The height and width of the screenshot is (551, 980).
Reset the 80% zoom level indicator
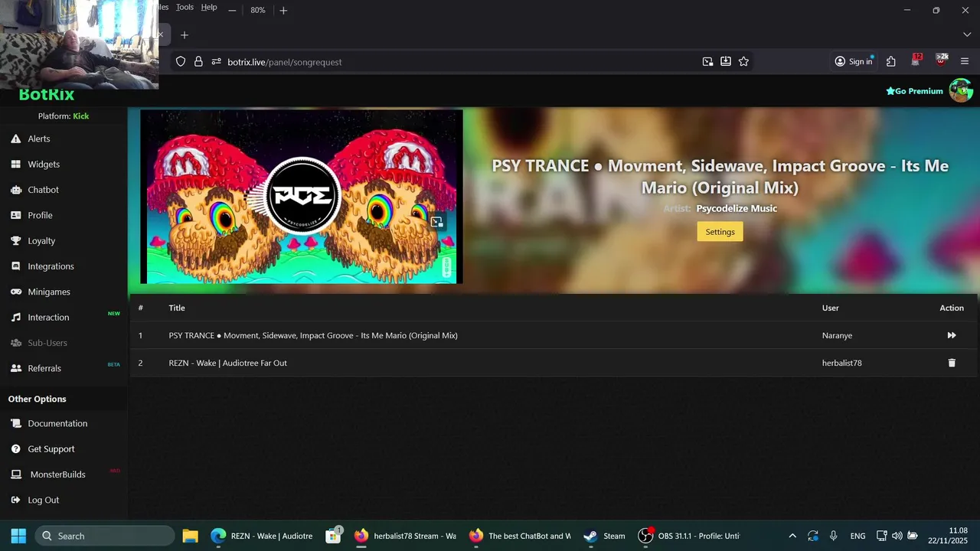[x=258, y=10]
